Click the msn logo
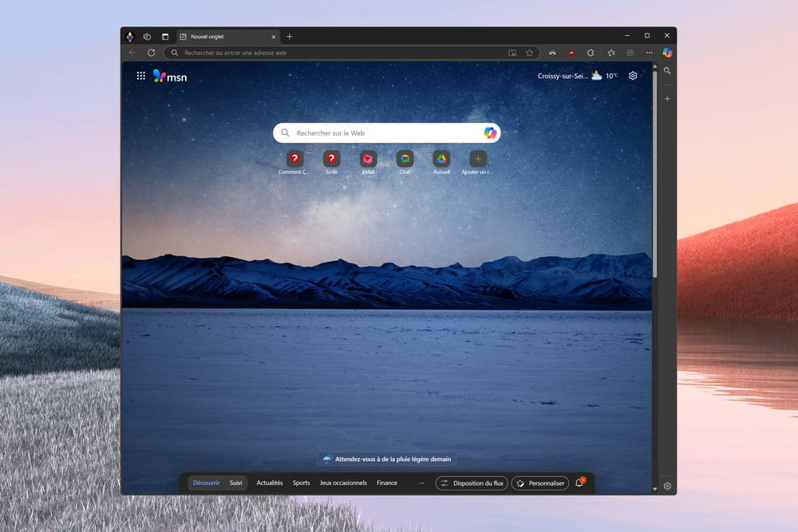 pos(170,77)
